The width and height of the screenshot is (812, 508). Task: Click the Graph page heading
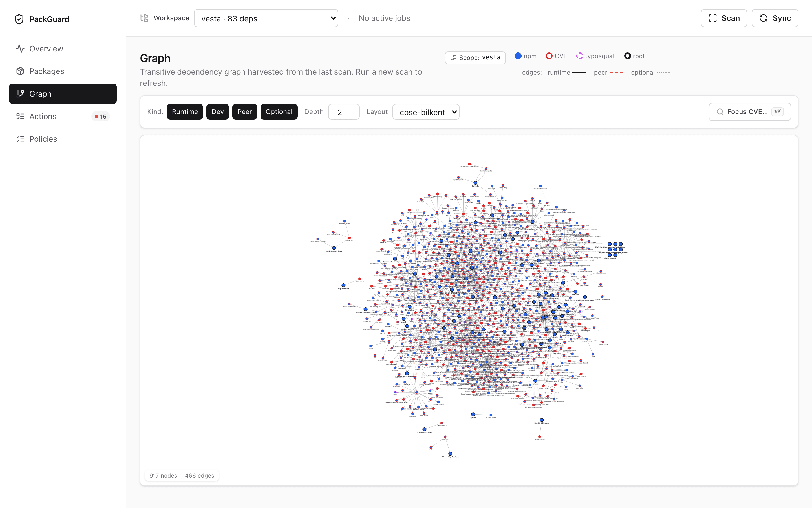155,58
